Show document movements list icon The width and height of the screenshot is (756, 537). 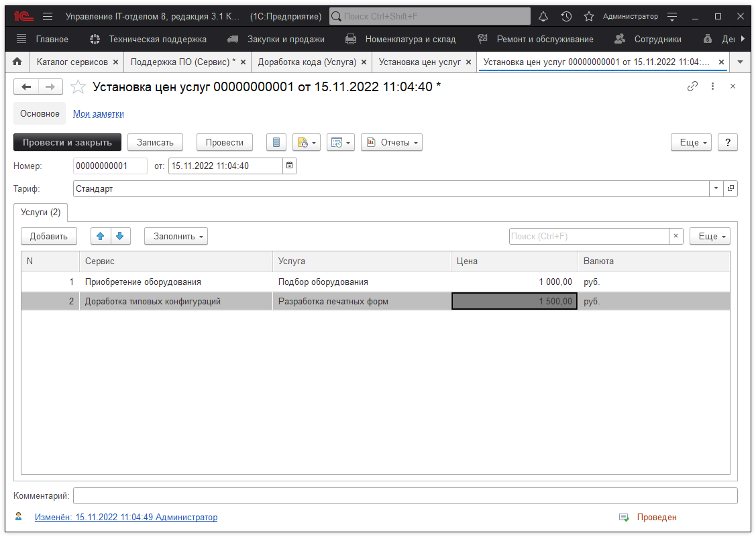tap(276, 142)
